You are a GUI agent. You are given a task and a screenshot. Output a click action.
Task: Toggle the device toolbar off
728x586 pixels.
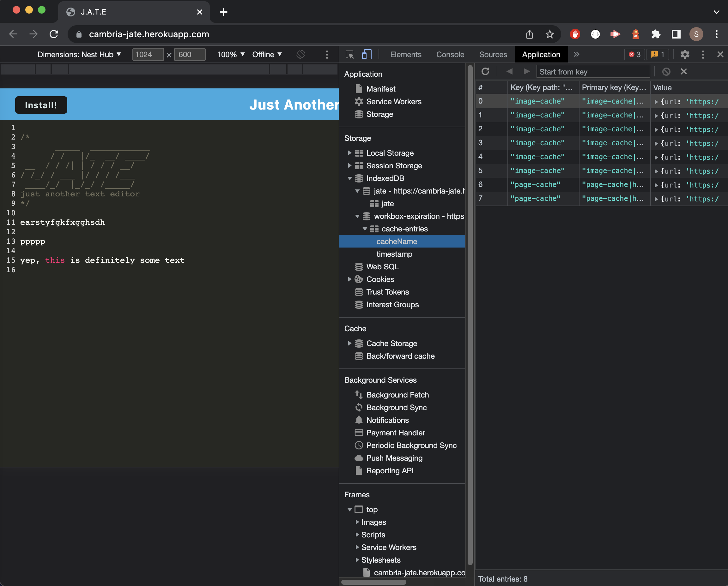coord(367,54)
